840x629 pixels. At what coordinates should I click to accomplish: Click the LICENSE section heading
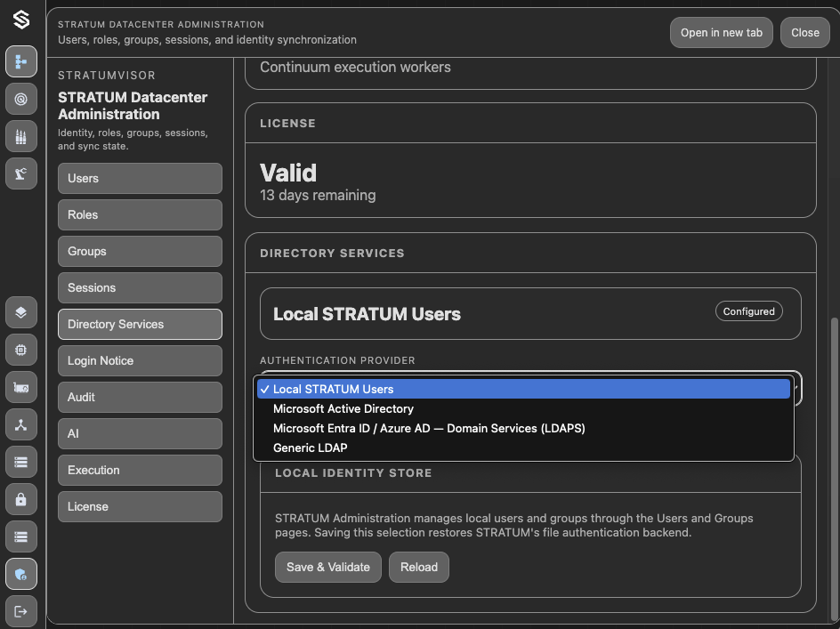(287, 124)
